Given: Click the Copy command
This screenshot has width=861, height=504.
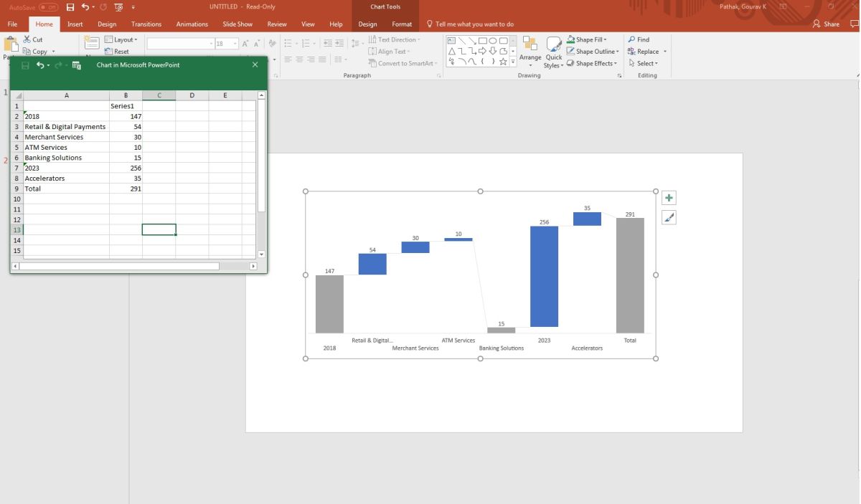Looking at the screenshot, I should pos(34,52).
